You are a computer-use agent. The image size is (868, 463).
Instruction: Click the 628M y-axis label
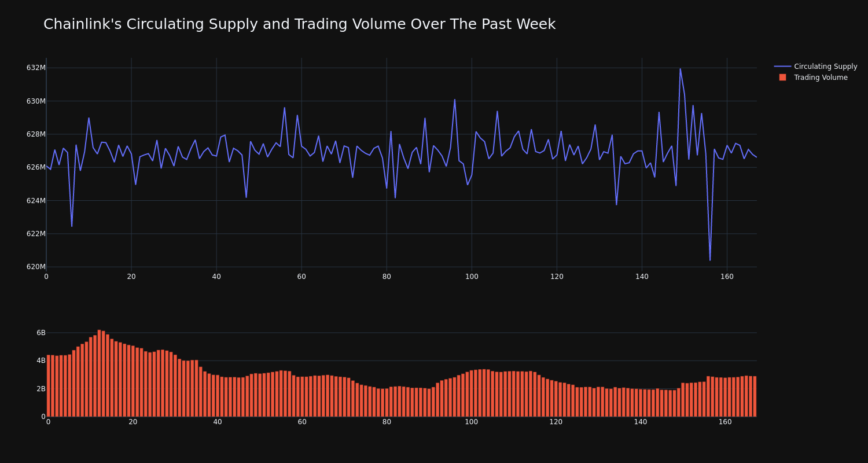tap(36, 134)
